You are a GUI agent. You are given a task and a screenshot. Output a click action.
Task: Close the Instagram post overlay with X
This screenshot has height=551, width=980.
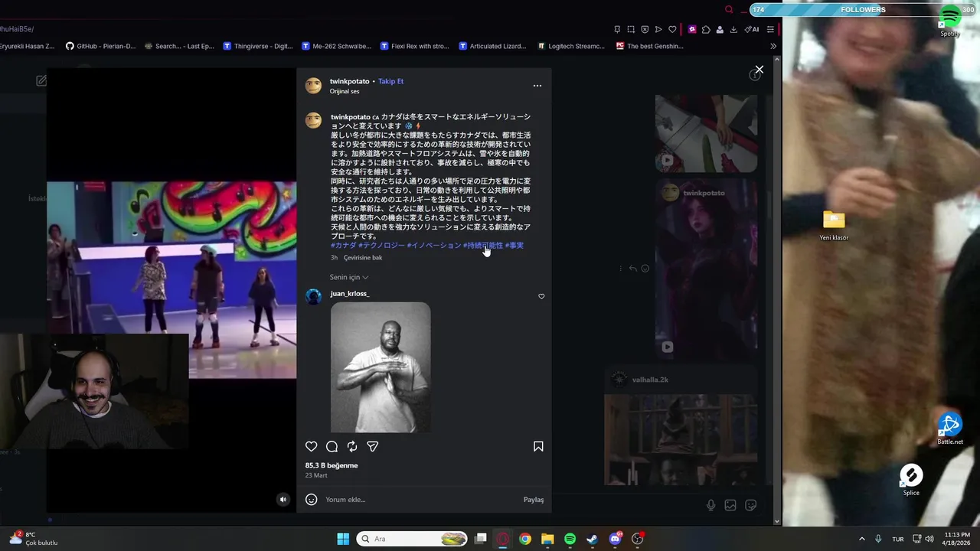(759, 70)
